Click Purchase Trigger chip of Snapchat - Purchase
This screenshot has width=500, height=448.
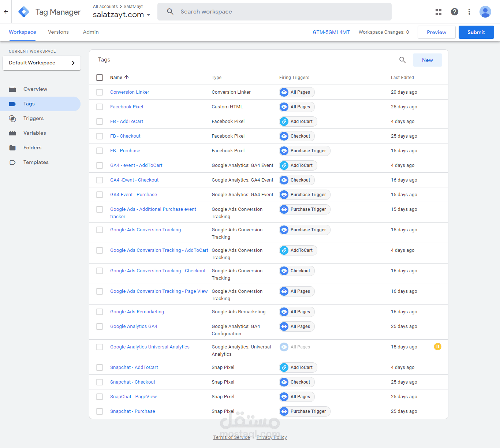coord(305,411)
